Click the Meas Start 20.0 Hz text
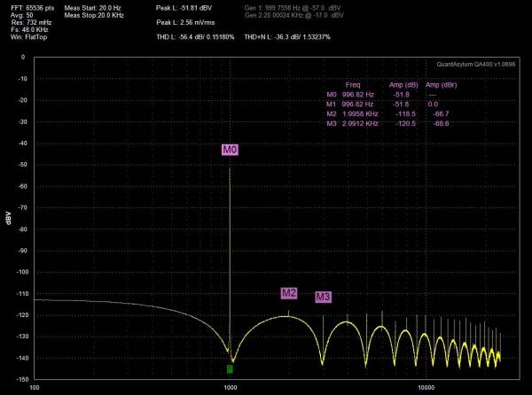Screen dimensions: 532x395 coord(92,8)
